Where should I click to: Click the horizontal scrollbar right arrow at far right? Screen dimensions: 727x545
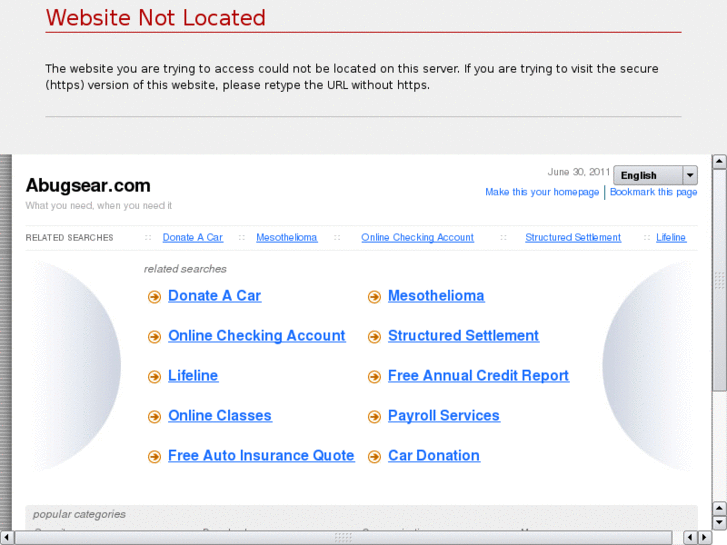[705, 537]
